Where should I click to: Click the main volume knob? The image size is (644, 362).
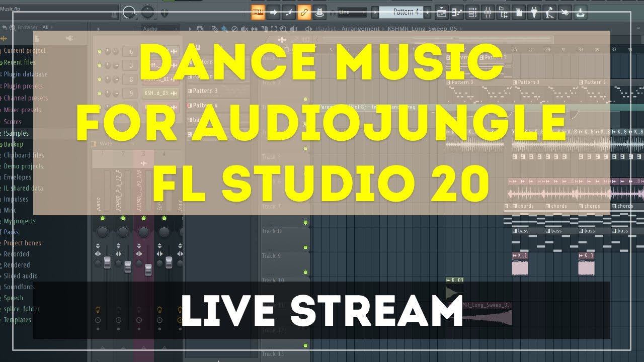click(x=129, y=12)
